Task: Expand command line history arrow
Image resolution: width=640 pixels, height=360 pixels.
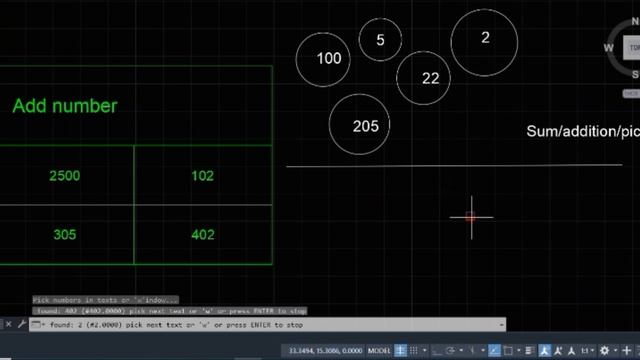Action: [x=501, y=325]
